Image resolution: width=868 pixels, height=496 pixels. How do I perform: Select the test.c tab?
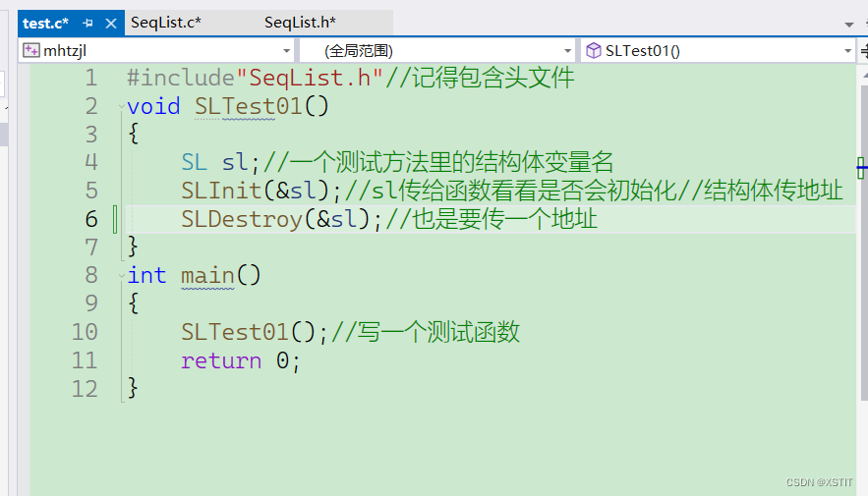point(46,24)
